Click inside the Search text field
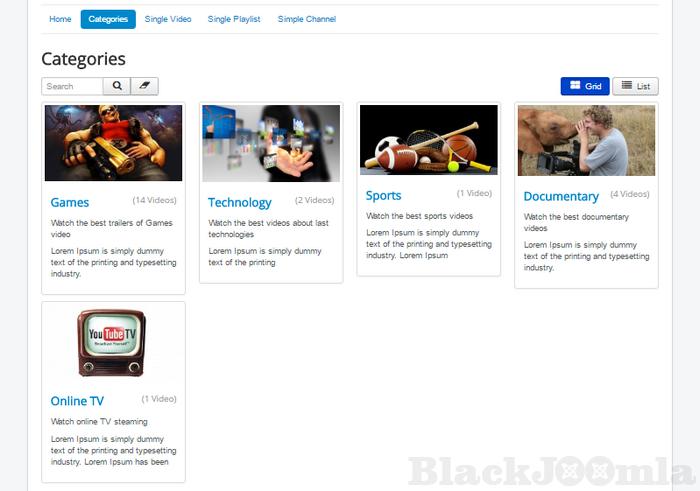The image size is (700, 491). pos(72,86)
